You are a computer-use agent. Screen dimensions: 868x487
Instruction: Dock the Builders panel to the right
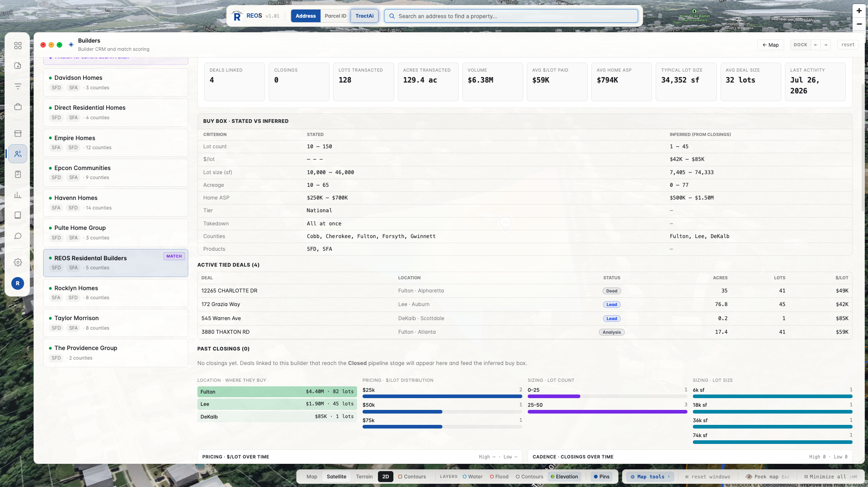click(826, 45)
